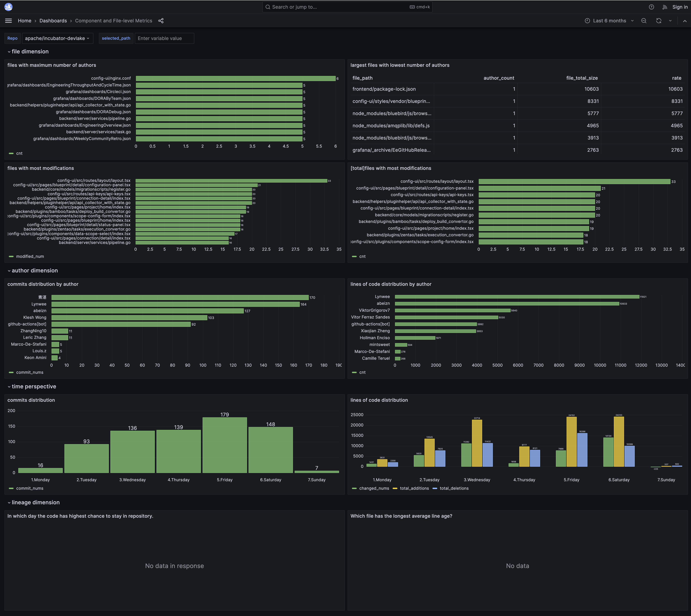Viewport: 691px width, 616px height.
Task: Open the news feed icon
Action: point(664,7)
